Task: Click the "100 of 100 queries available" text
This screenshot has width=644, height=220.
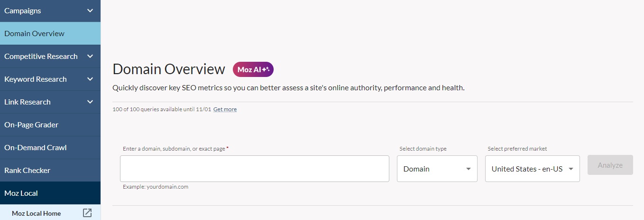Action: click(x=162, y=109)
